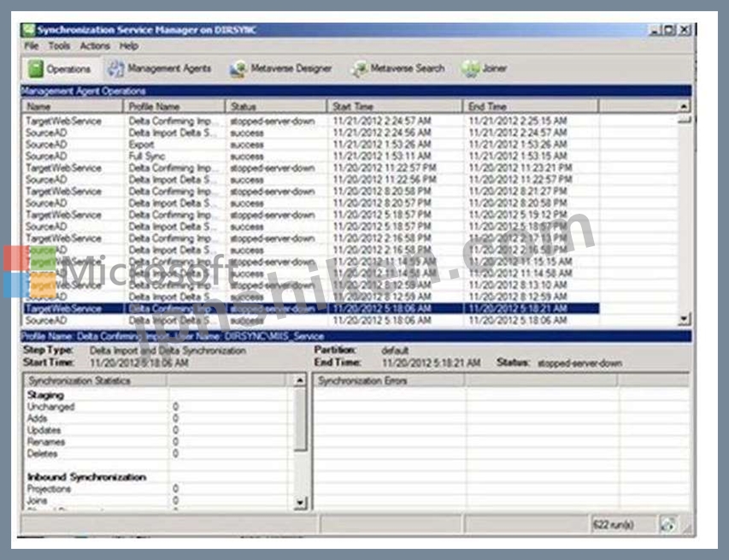Viewport: 729px width, 560px height.
Task: Click the Deletes statistic row
Action: pos(157,453)
